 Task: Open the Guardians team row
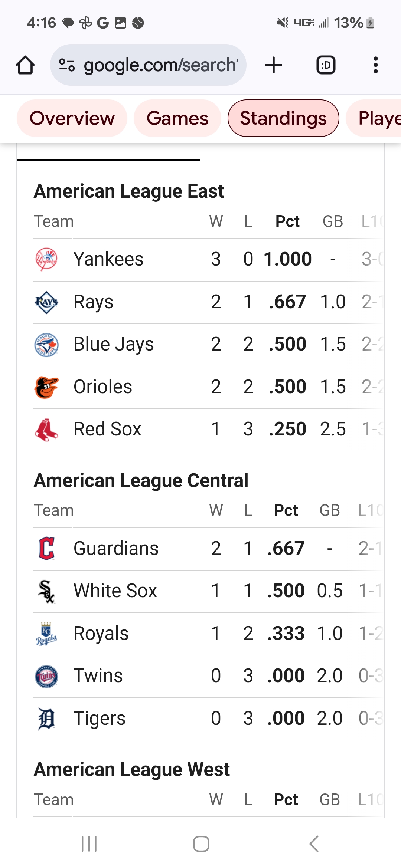click(x=208, y=549)
